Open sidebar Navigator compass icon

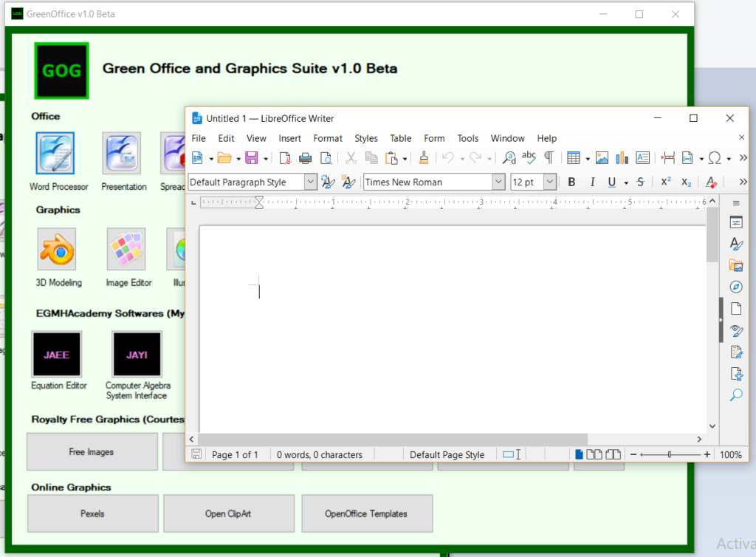pos(736,287)
